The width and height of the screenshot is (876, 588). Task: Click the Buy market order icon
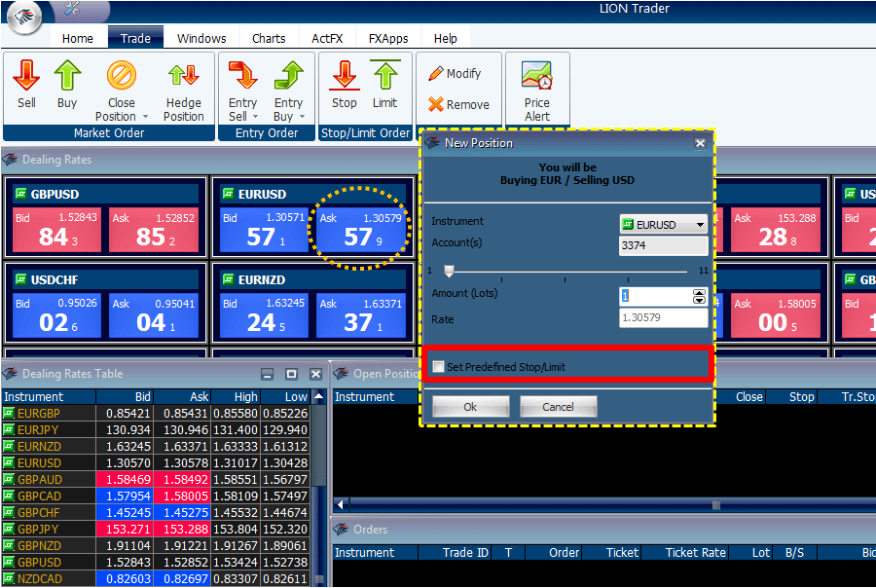67,76
